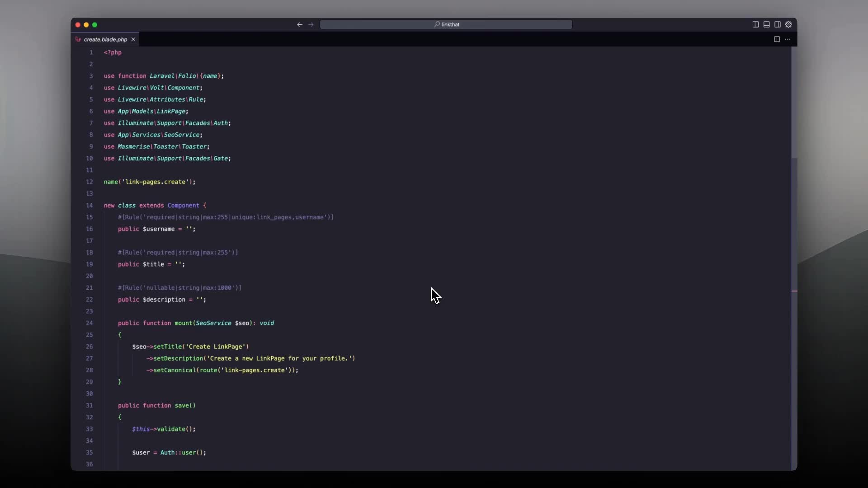Click the editor vertical scrollbar thumb
Viewport: 868px width, 488px height.
point(794,102)
